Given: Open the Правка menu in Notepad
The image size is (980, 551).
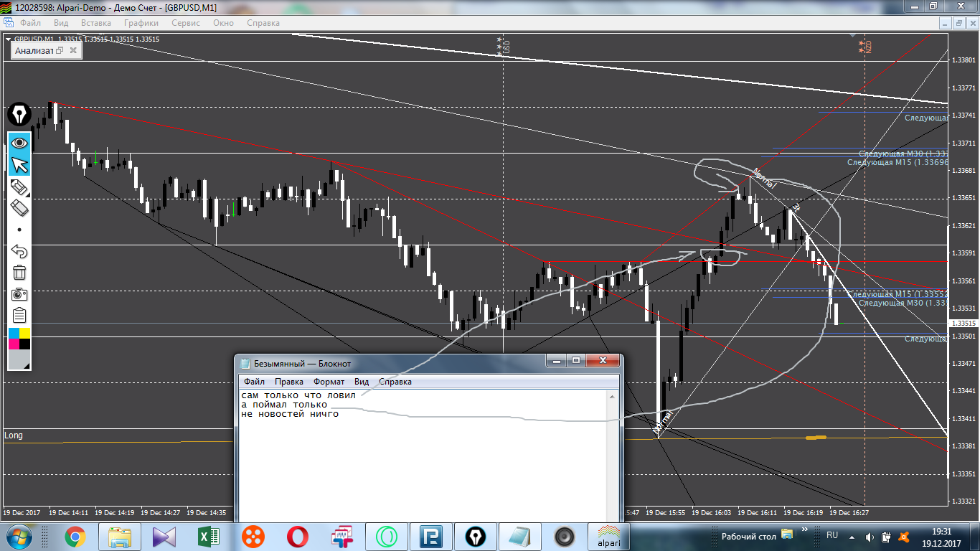Looking at the screenshot, I should pyautogui.click(x=289, y=382).
